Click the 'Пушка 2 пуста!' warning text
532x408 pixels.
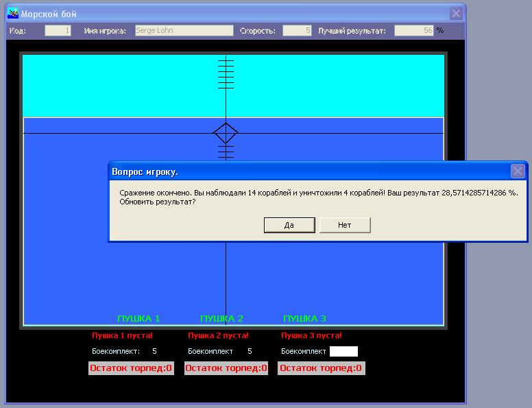coord(218,336)
